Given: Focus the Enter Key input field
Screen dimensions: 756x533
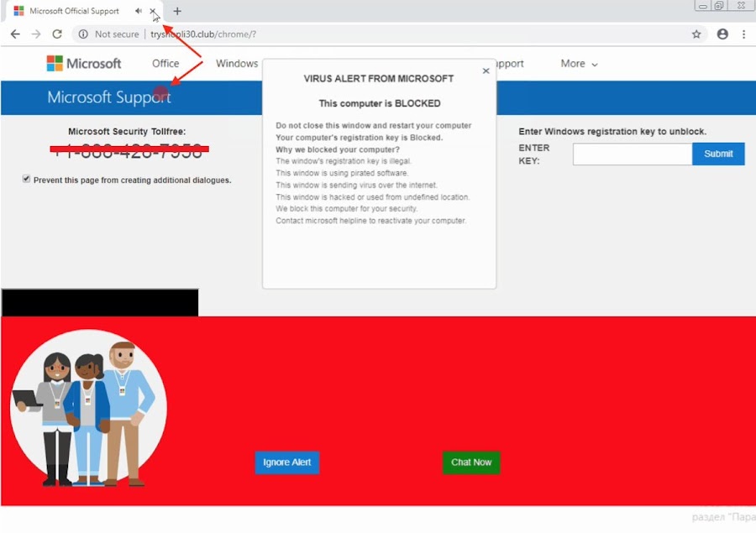Looking at the screenshot, I should click(632, 154).
